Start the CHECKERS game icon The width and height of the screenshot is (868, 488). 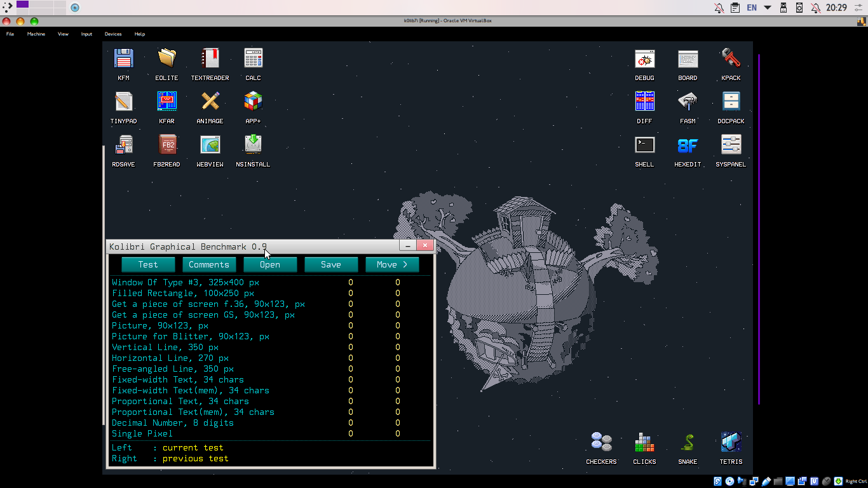601,442
